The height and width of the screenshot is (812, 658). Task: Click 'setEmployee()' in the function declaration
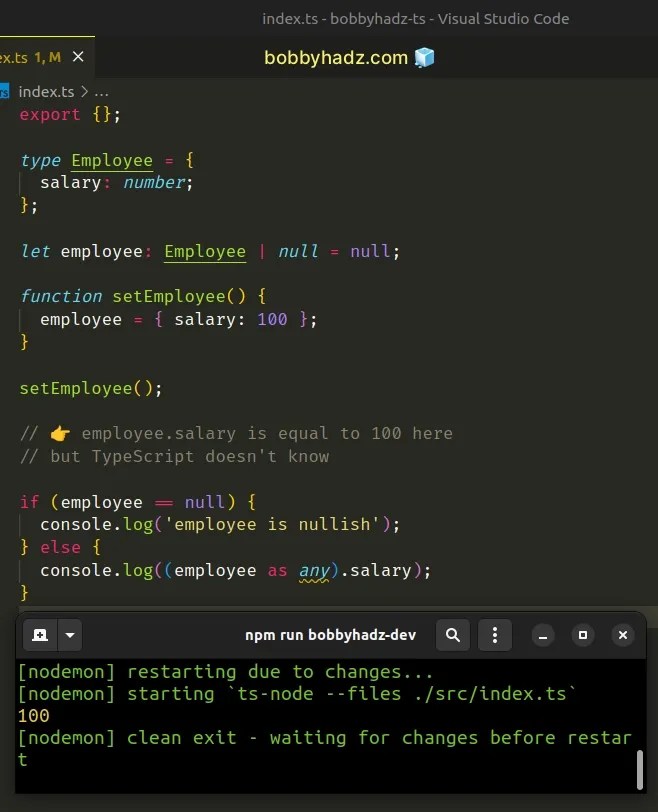(179, 297)
